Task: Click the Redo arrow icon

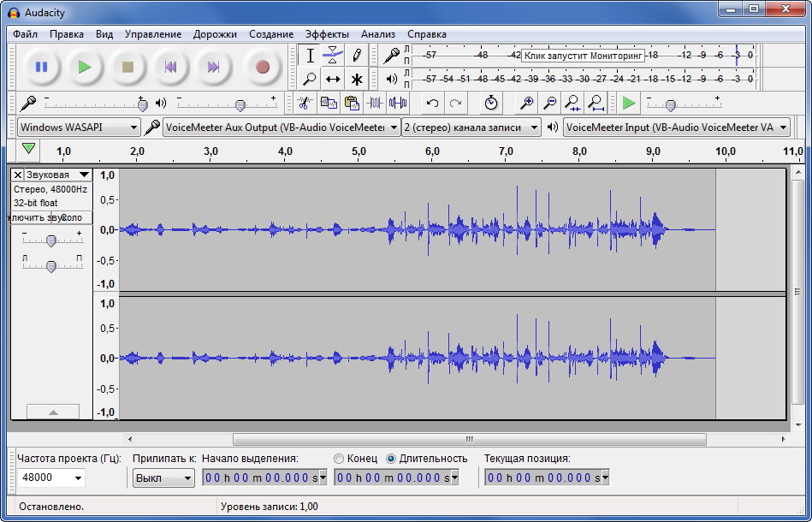Action: [x=456, y=103]
